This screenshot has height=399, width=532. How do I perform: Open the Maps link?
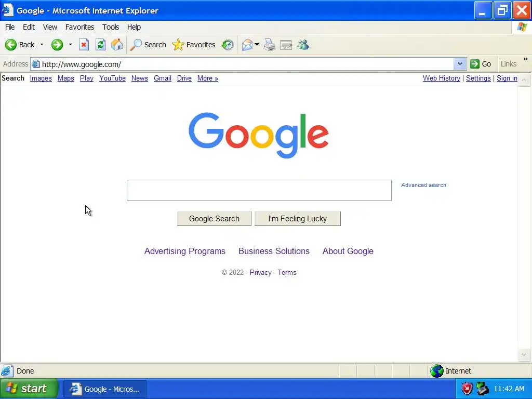(66, 78)
